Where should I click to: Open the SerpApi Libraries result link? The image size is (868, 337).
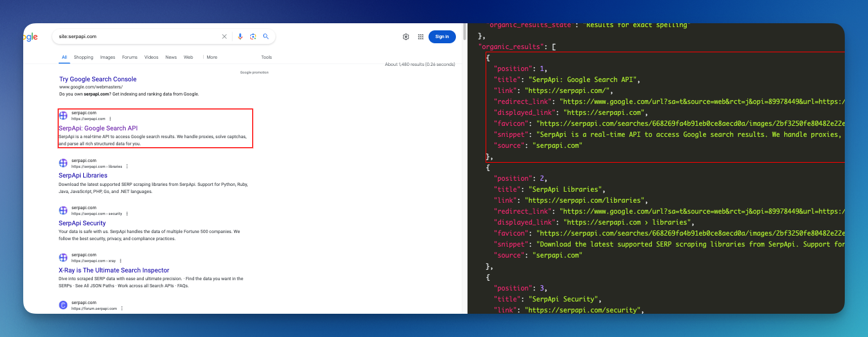pyautogui.click(x=83, y=176)
